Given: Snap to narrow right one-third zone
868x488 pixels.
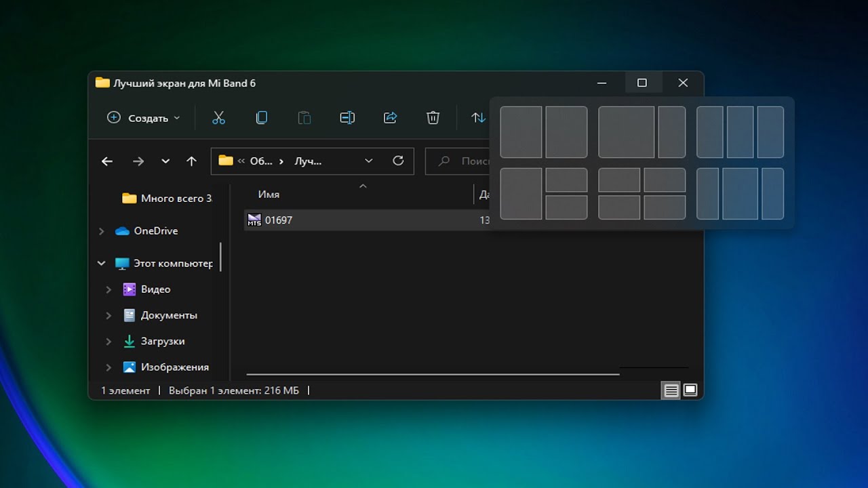Looking at the screenshot, I should [672, 132].
